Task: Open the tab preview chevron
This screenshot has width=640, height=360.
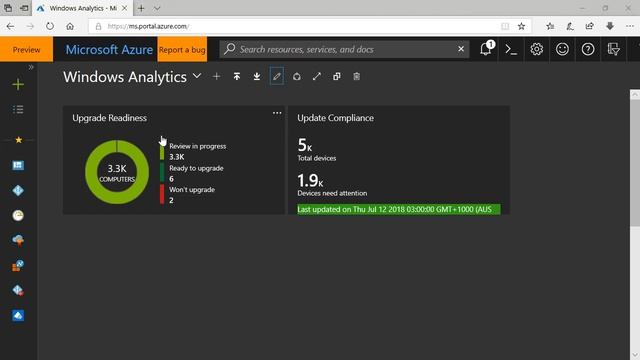Action: tap(157, 8)
